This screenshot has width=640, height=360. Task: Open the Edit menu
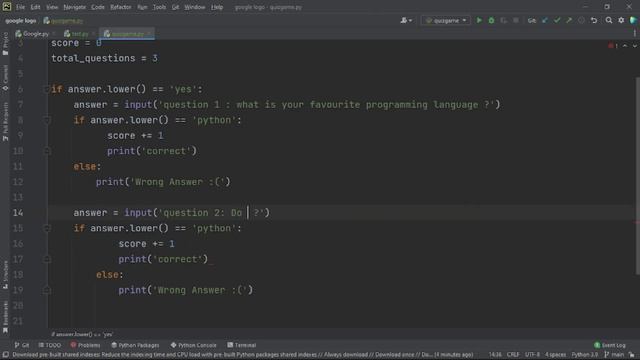tap(36, 7)
